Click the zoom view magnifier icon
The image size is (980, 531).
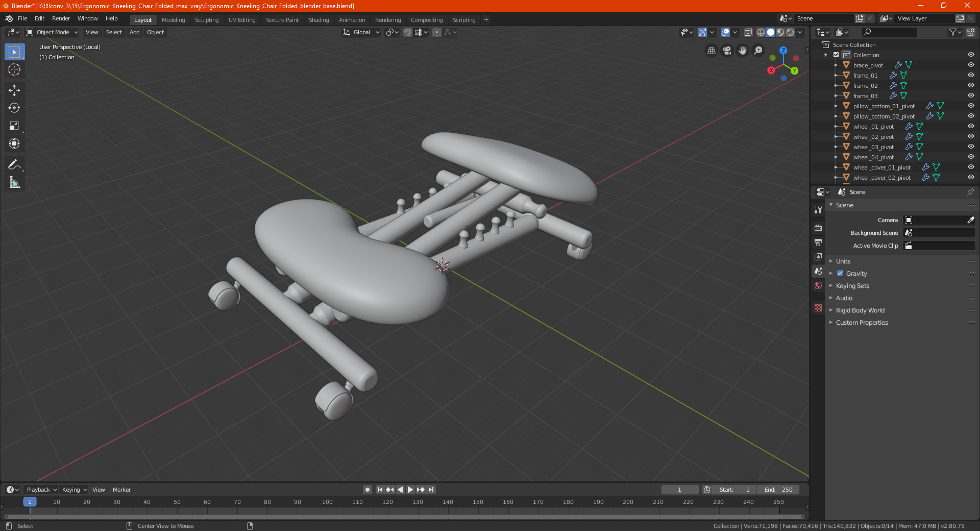tap(758, 51)
